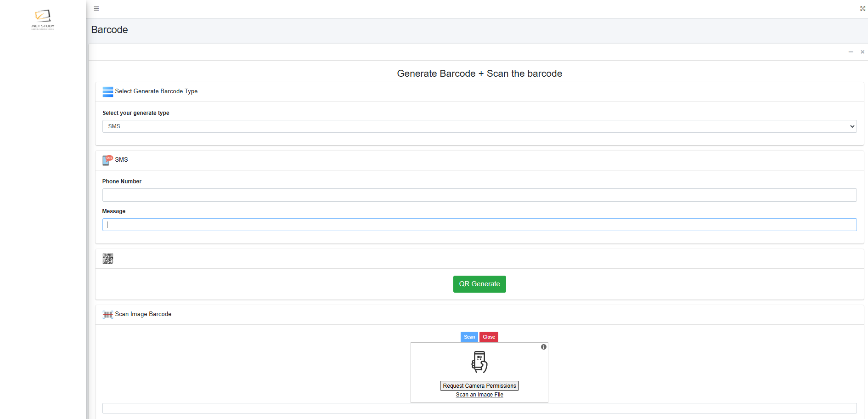Viewport: 868px width, 419px height.
Task: Open the generate type dropdown
Action: pyautogui.click(x=479, y=126)
